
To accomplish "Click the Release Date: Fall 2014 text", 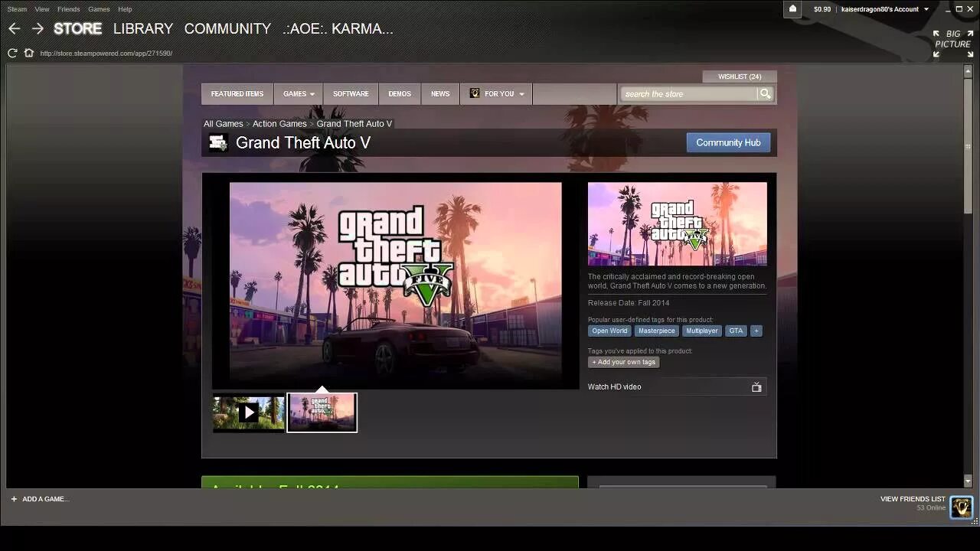I will pos(629,303).
